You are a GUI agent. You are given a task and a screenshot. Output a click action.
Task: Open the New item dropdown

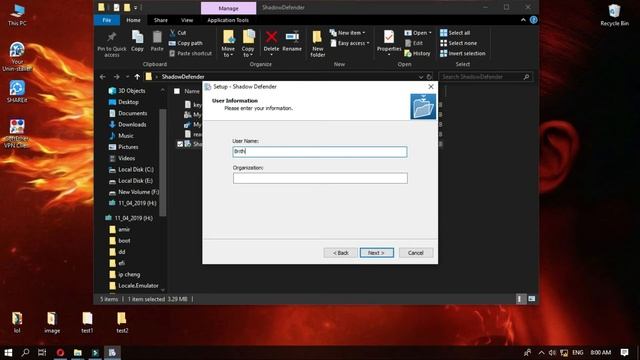pyautogui.click(x=347, y=33)
